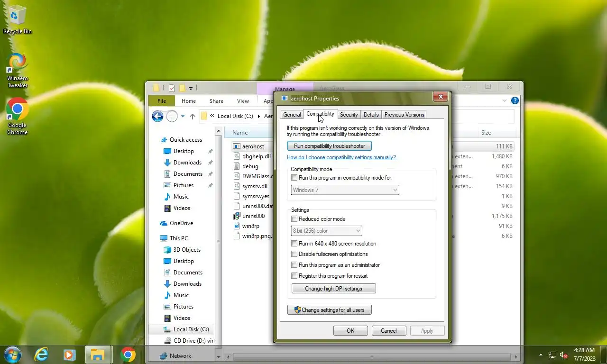Screen dimensions: 607x364
Task: Click Properties icon in Explorer quick access toolbar
Action: pos(172,88)
